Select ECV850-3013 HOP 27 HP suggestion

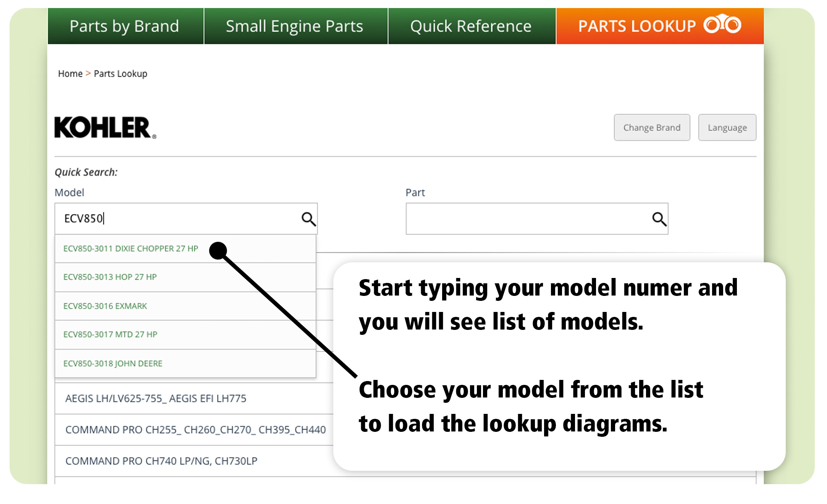(x=185, y=277)
